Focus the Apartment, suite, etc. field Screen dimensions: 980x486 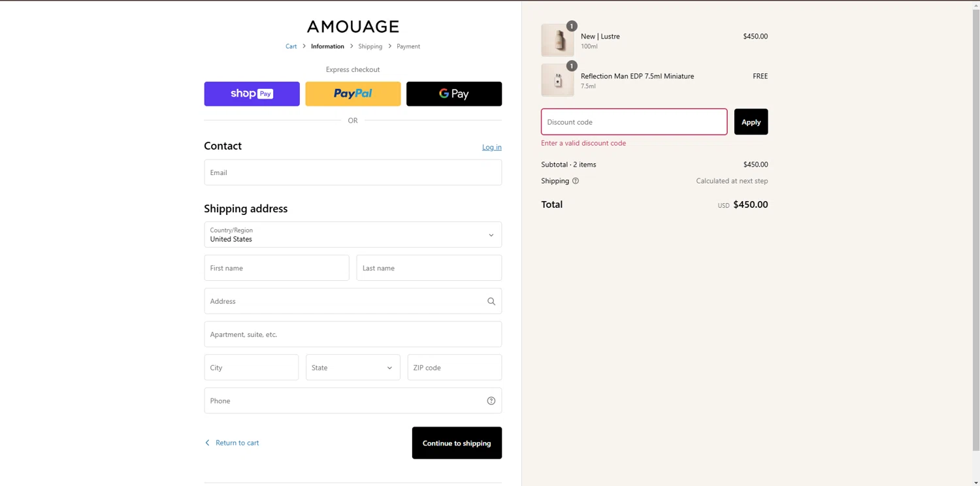pos(353,334)
